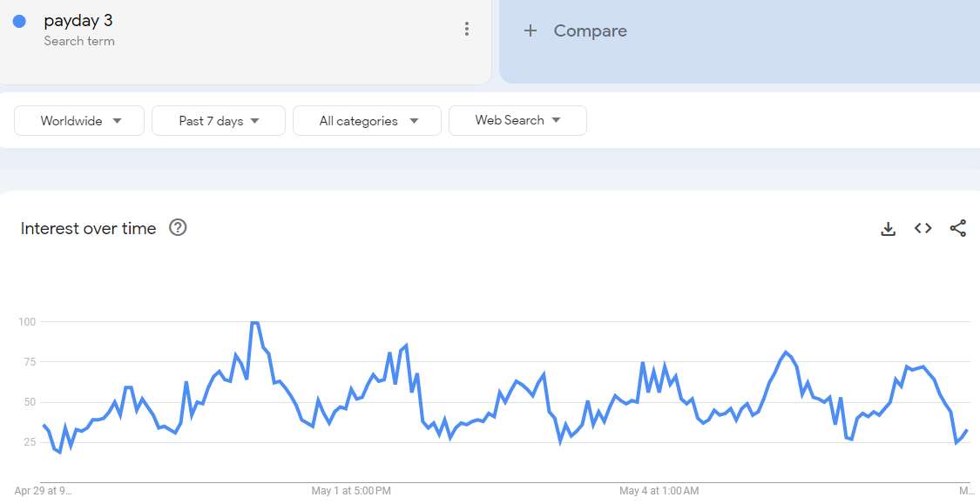Click the Apr 29 start axis label
Image resolution: width=980 pixels, height=504 pixels.
tap(44, 491)
